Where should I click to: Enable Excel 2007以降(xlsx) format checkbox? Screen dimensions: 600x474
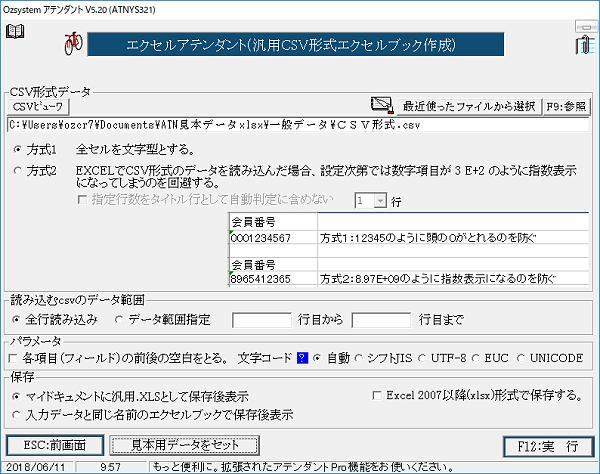(377, 395)
